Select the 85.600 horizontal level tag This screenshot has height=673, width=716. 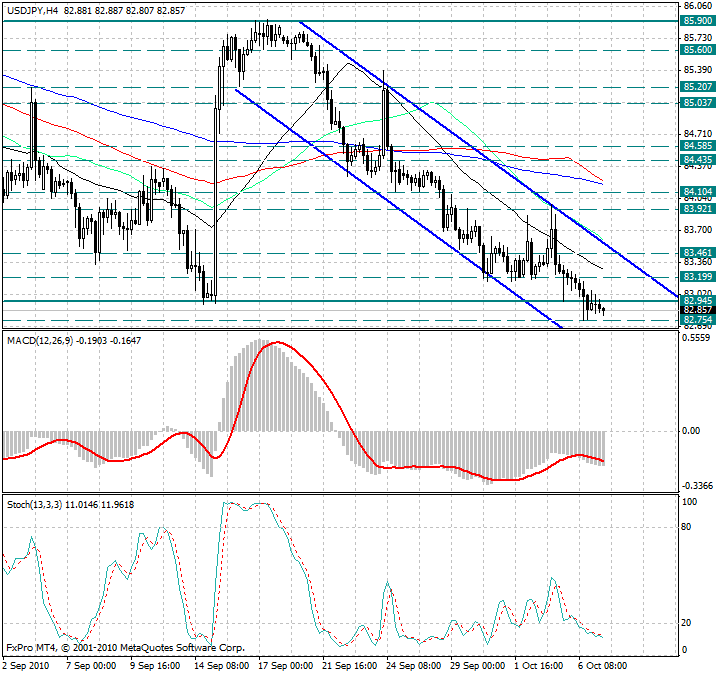697,49
